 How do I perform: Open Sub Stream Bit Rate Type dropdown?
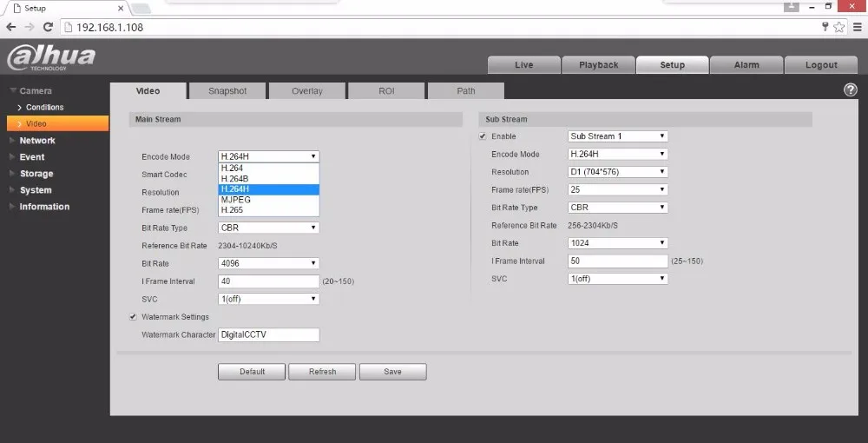[618, 207]
